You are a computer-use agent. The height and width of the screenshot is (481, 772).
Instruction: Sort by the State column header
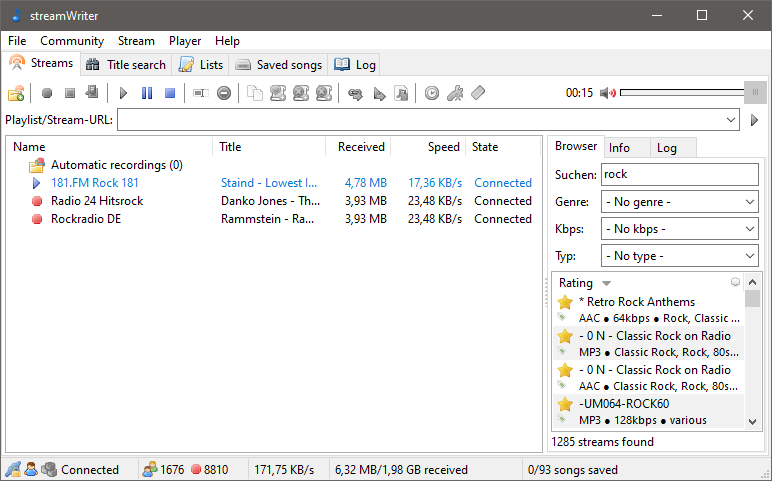[503, 147]
